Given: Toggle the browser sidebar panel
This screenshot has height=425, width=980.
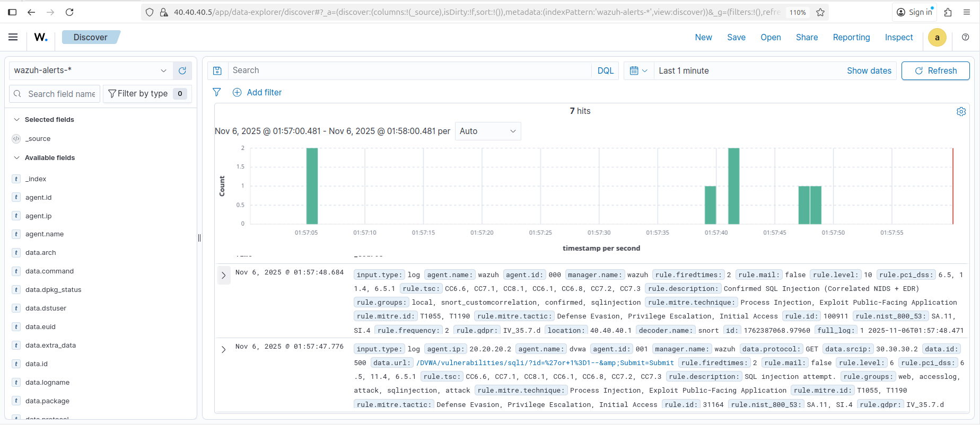Looking at the screenshot, I should pos(12,12).
